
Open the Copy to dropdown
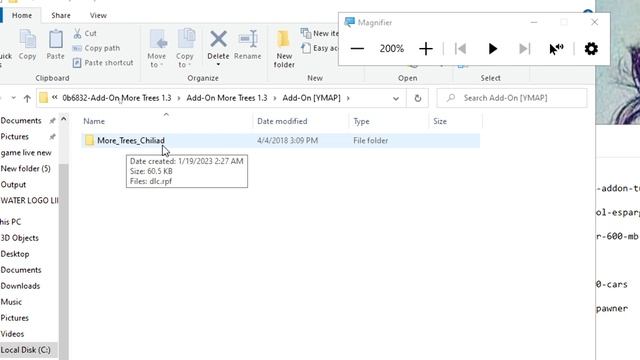point(185,48)
